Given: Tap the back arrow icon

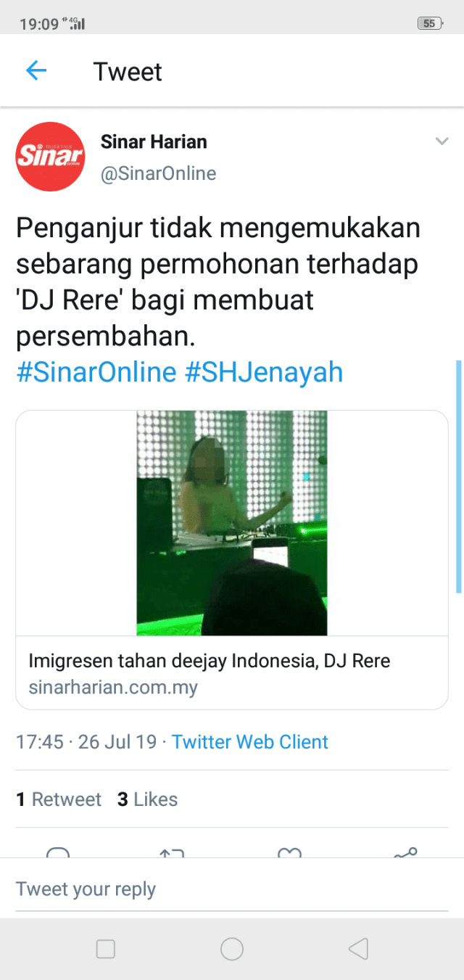Looking at the screenshot, I should [x=36, y=70].
